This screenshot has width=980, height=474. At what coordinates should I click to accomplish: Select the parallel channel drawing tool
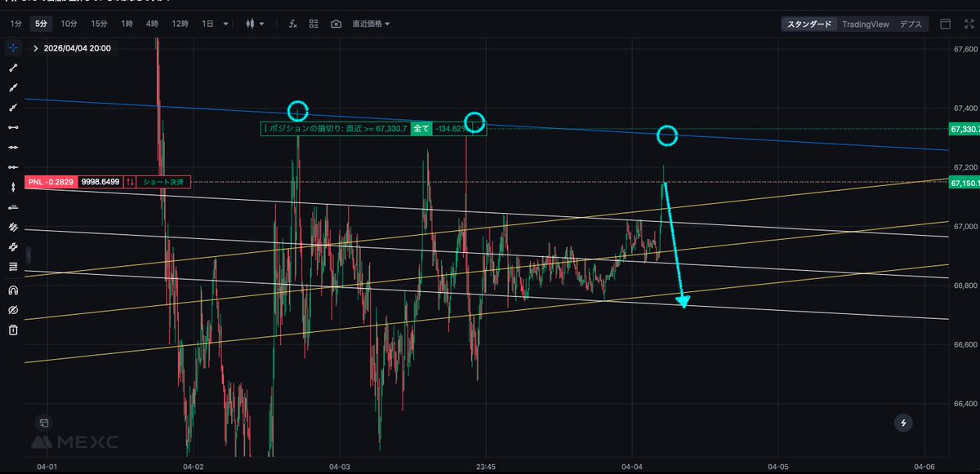point(13,227)
